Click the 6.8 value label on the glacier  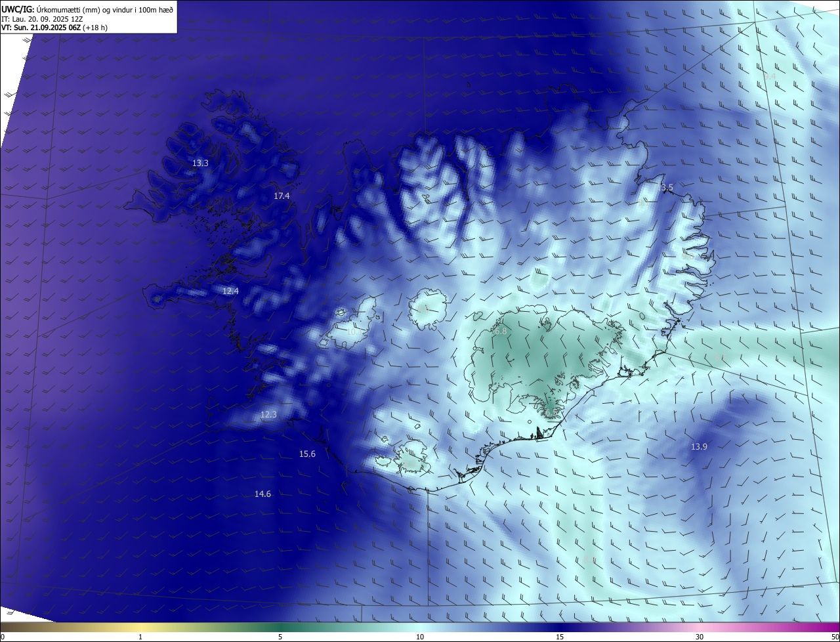[x=500, y=331]
